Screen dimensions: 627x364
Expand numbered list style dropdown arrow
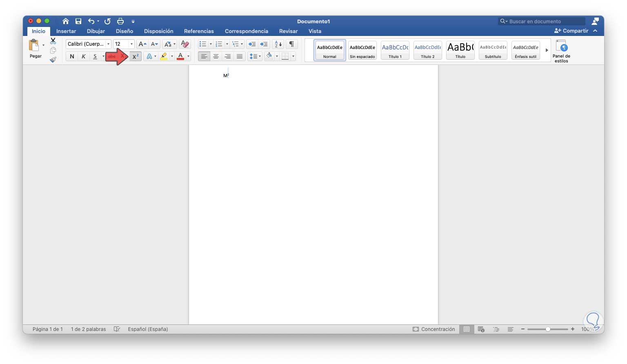tap(227, 44)
